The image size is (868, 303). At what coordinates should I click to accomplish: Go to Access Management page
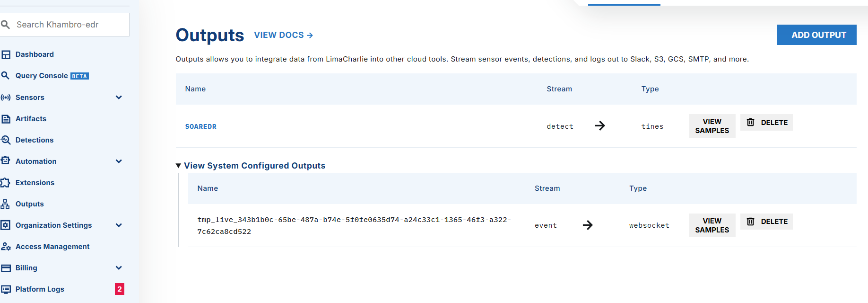click(52, 247)
